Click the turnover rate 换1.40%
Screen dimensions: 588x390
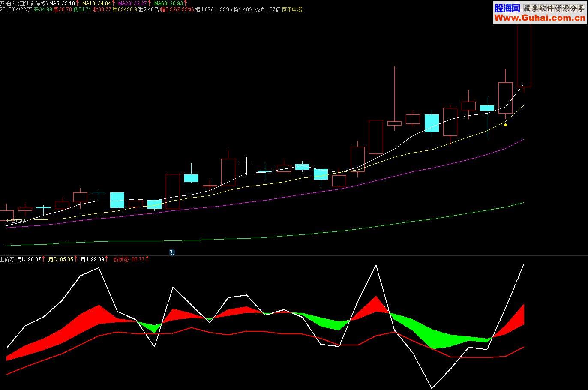click(x=243, y=9)
